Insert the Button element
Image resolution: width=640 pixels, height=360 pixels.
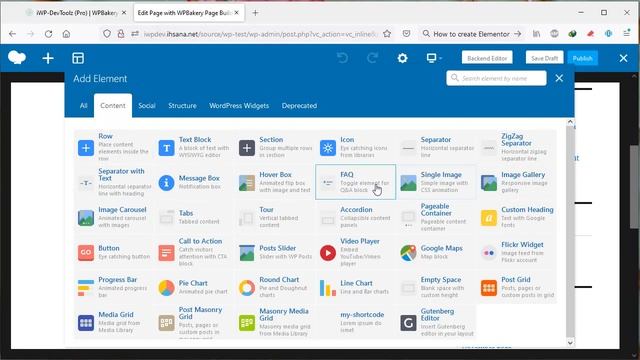coord(114,252)
